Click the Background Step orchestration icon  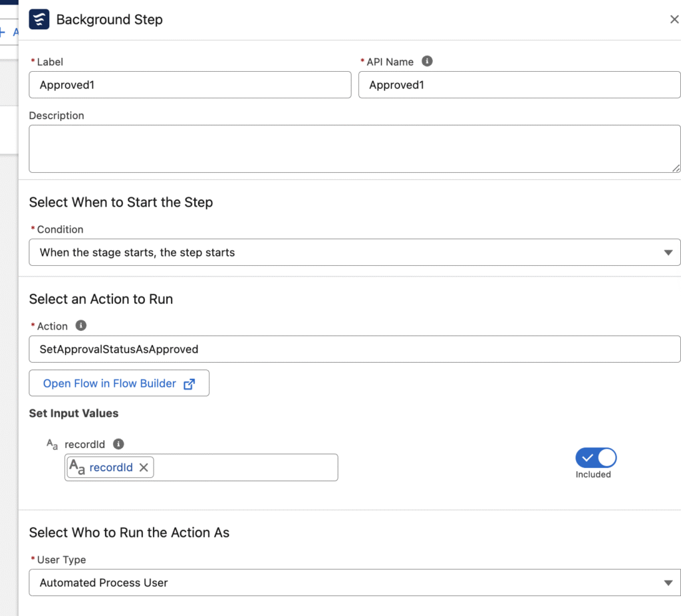(x=39, y=19)
